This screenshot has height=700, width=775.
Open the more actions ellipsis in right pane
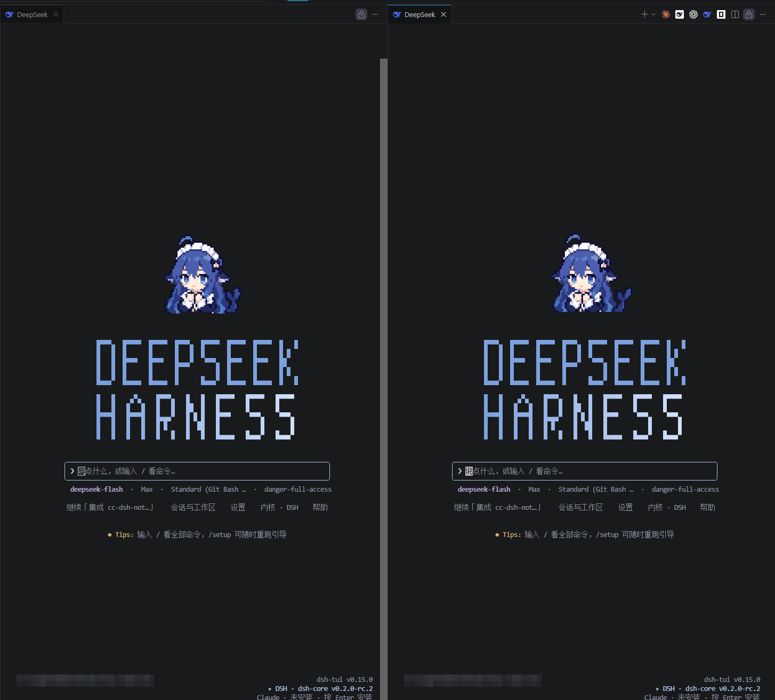click(x=763, y=14)
